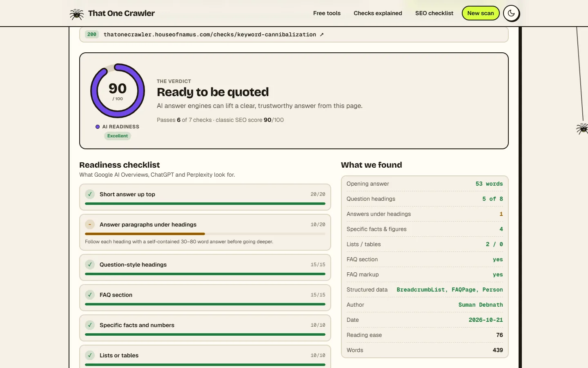Screen dimensions: 588x368
Task: Click the Question-style headings progress bar
Action: tap(205, 274)
